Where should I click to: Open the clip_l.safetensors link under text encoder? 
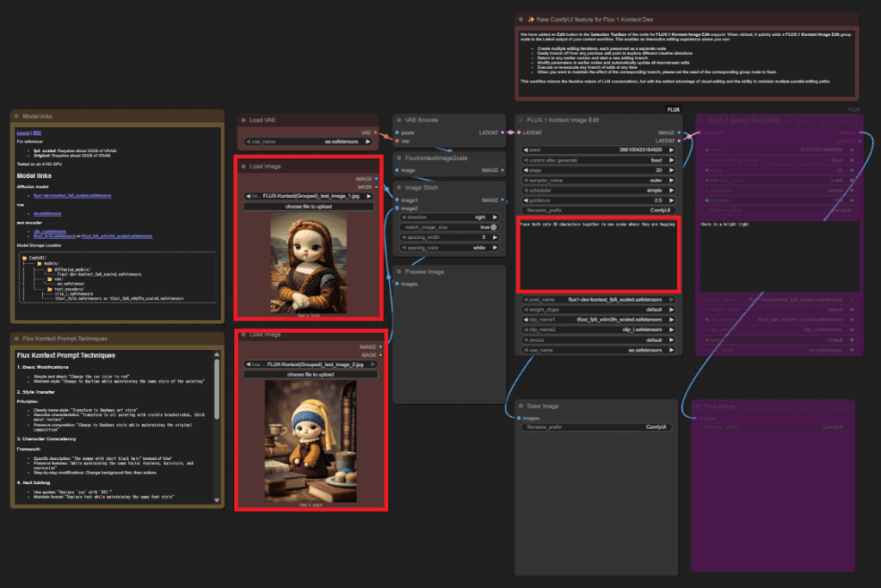tap(49, 231)
